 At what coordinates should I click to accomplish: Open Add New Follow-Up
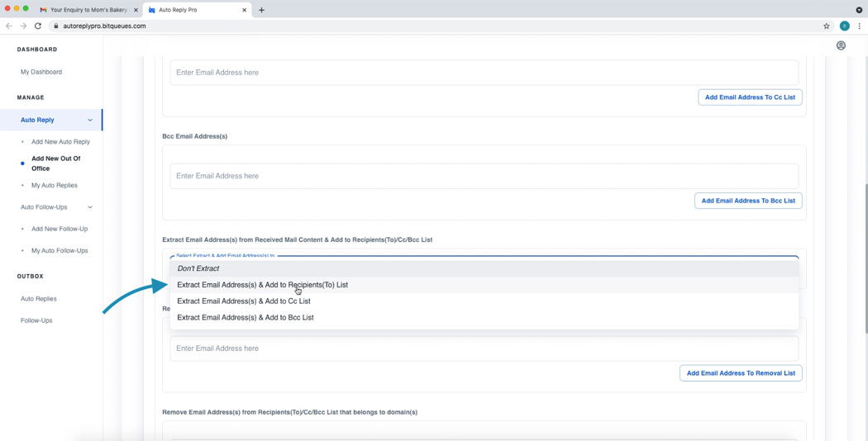(60, 229)
